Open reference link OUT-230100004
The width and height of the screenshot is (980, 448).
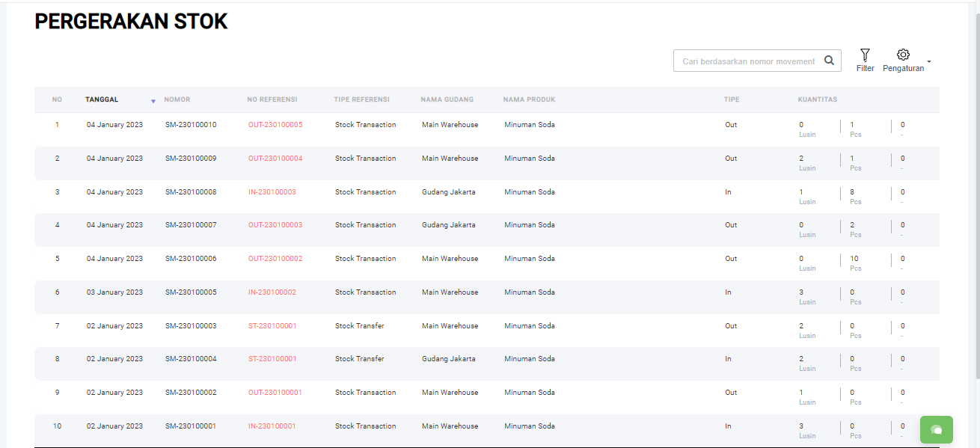275,159
